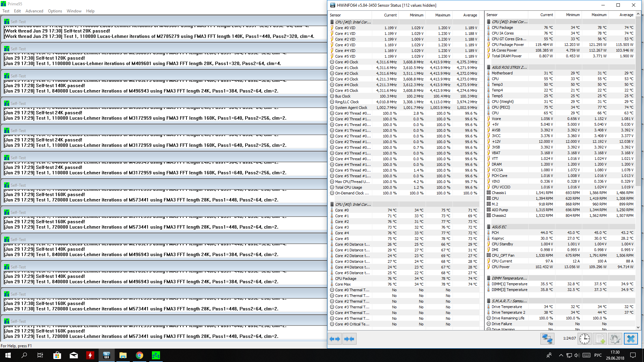The height and width of the screenshot is (362, 644).
Task: Click the expand-columns arrows button in HWiNFO
Action: 335,339
